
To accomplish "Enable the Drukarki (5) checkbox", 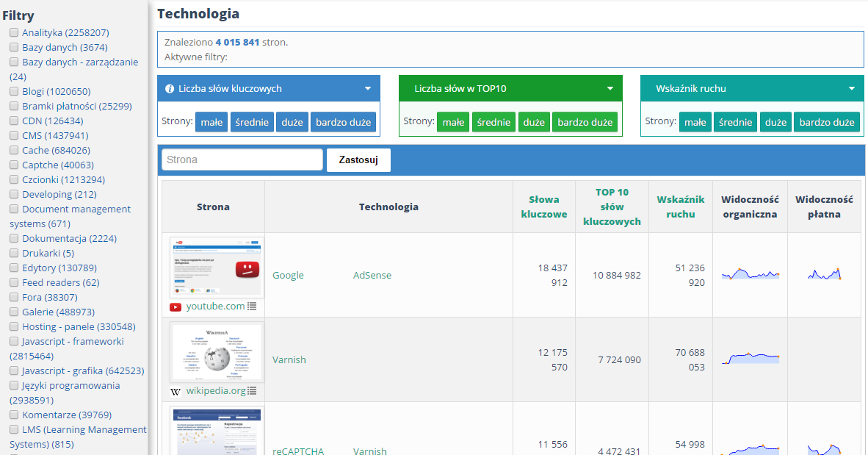I will (14, 254).
